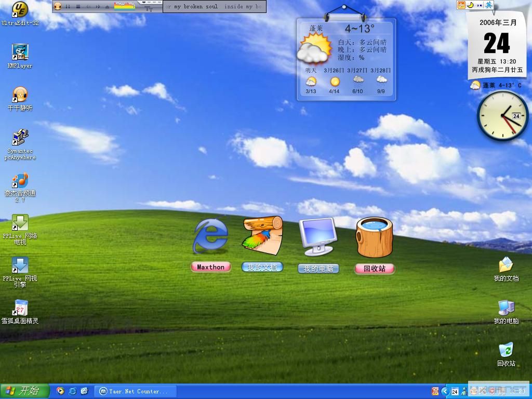Screen dimensions: 532x399
Task: Toggle the moon icon on the input bar
Action: tap(470, 5)
